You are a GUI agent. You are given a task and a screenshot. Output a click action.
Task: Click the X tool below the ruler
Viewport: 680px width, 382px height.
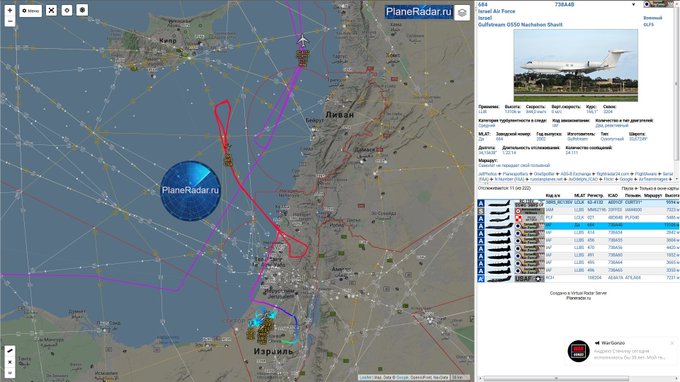pyautogui.click(x=10, y=362)
